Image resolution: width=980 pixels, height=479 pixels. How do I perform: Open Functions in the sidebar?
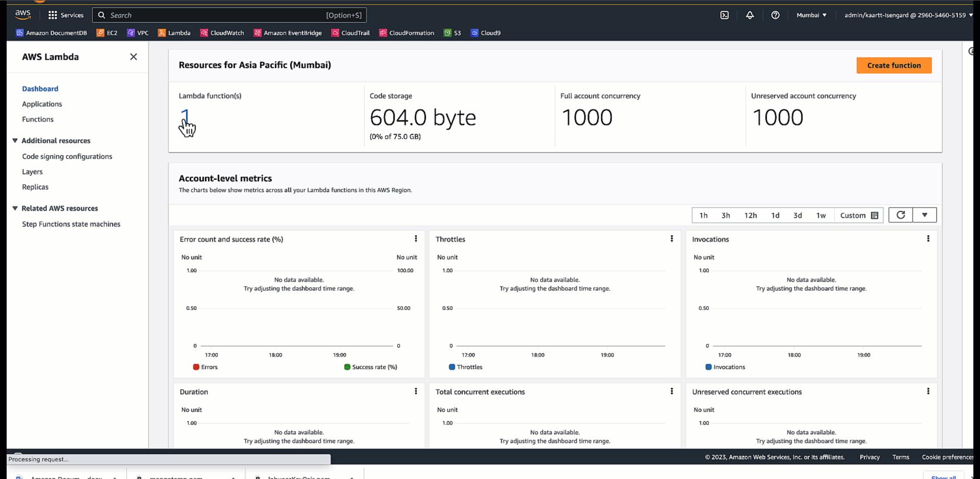click(38, 119)
